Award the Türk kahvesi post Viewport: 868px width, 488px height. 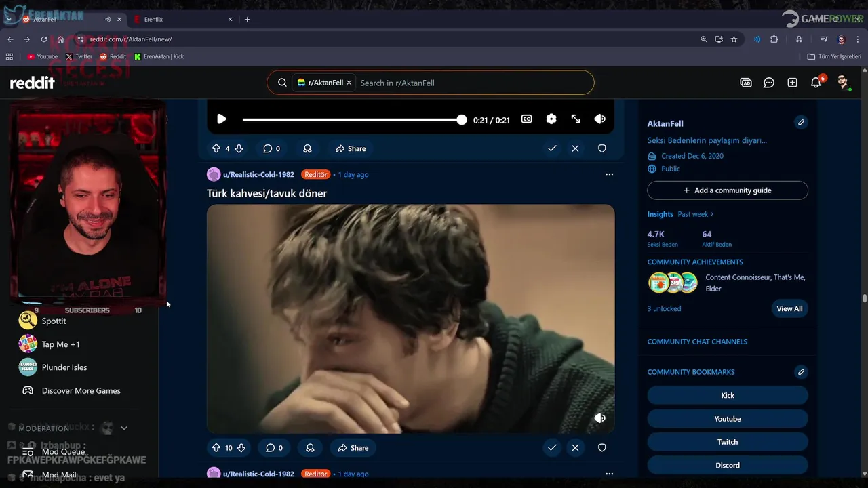(310, 448)
